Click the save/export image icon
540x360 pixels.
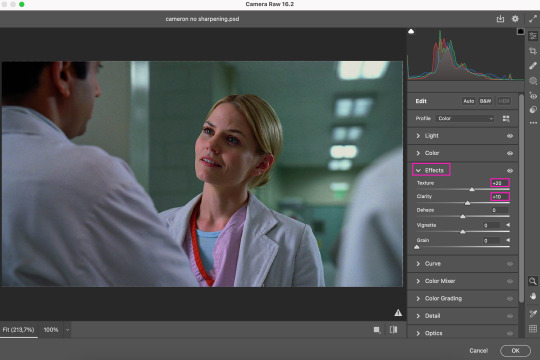click(x=500, y=19)
